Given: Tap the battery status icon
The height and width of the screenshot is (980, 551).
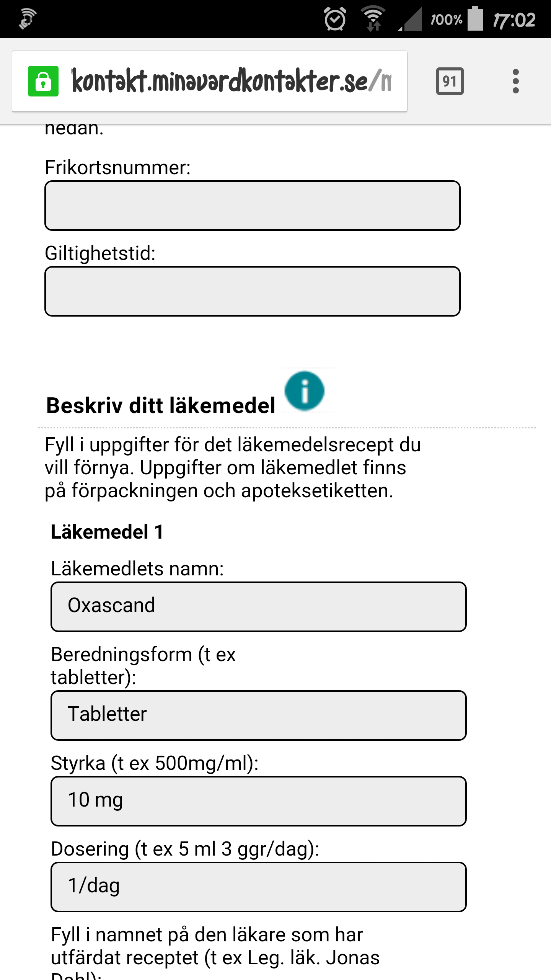Looking at the screenshot, I should pos(475,19).
